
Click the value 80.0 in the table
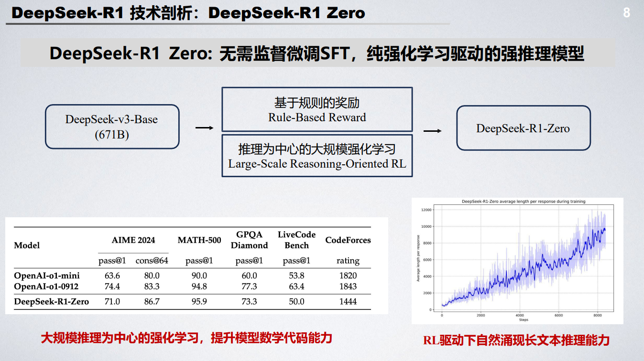click(152, 276)
